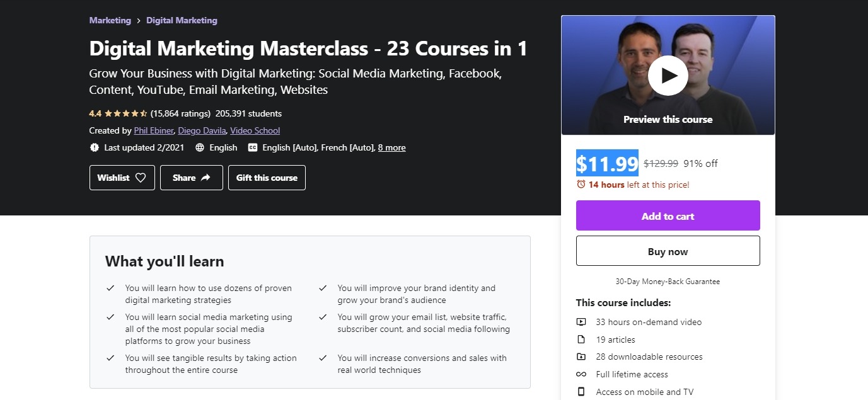The width and height of the screenshot is (868, 400).
Task: Expand the '8 more' subtitle languages
Action: pyautogui.click(x=391, y=147)
